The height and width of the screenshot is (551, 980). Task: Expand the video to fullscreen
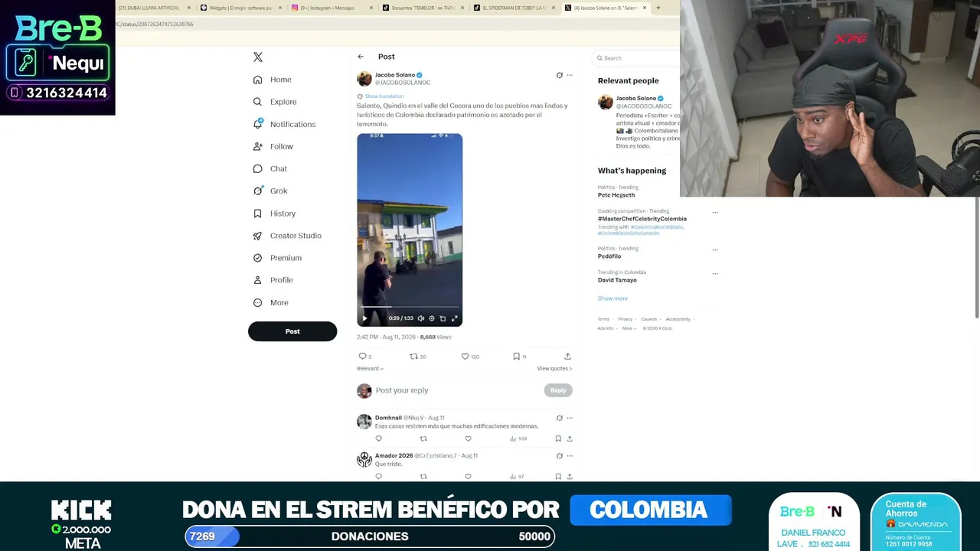[x=454, y=318]
